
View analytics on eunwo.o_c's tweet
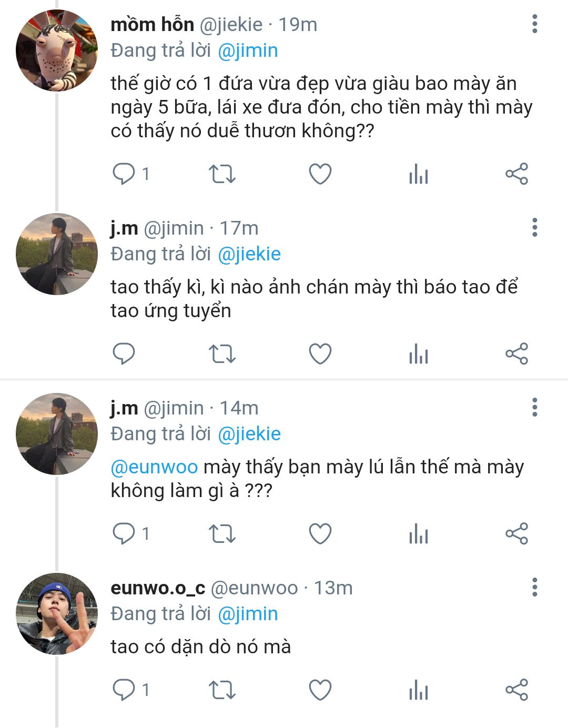[x=419, y=690]
